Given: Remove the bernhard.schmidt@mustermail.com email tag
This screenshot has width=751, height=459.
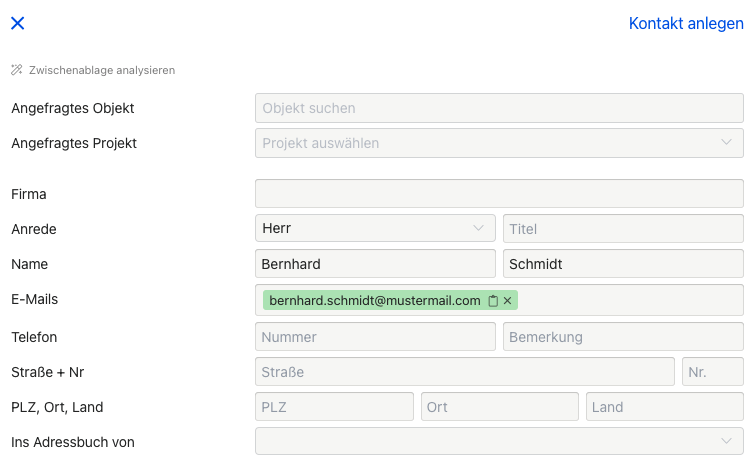Looking at the screenshot, I should point(508,300).
